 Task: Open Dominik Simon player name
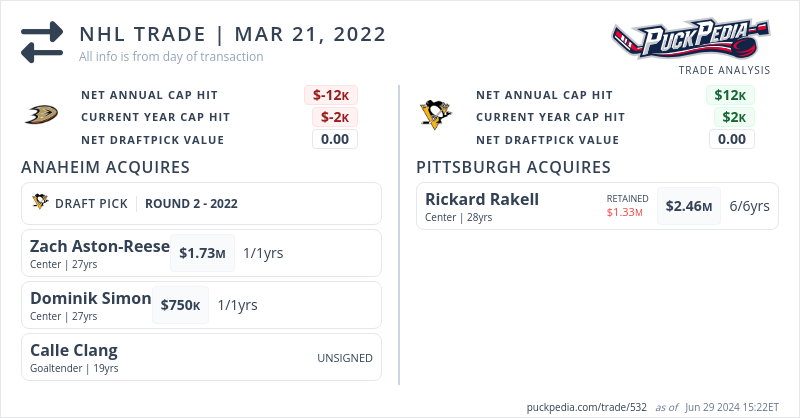pos(90,298)
